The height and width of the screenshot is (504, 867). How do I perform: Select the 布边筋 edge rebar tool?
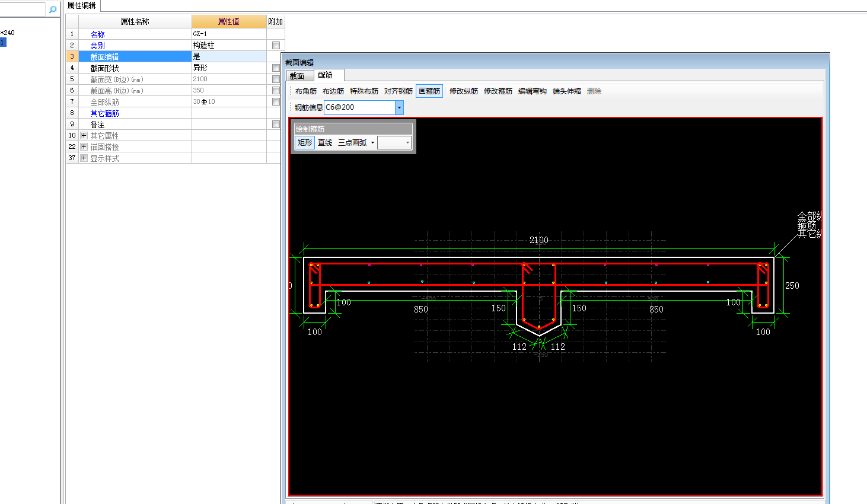pos(333,91)
